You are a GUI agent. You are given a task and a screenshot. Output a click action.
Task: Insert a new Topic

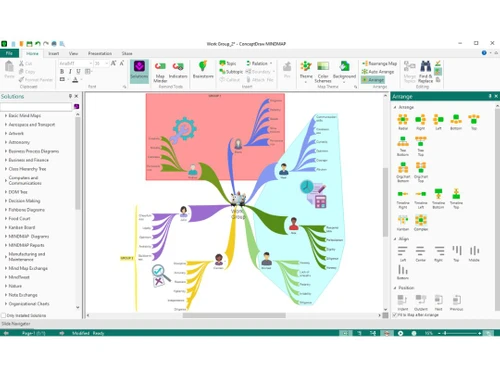click(x=228, y=63)
